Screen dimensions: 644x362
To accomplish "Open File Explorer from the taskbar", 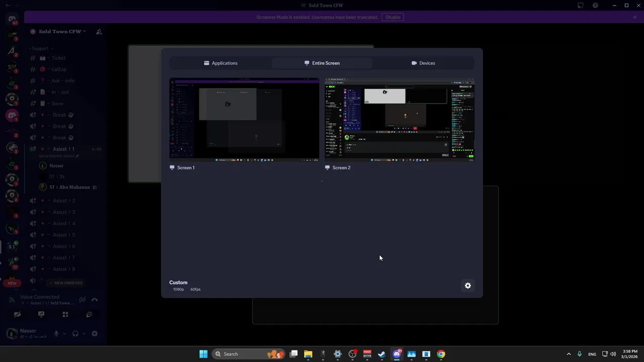I will point(308,354).
